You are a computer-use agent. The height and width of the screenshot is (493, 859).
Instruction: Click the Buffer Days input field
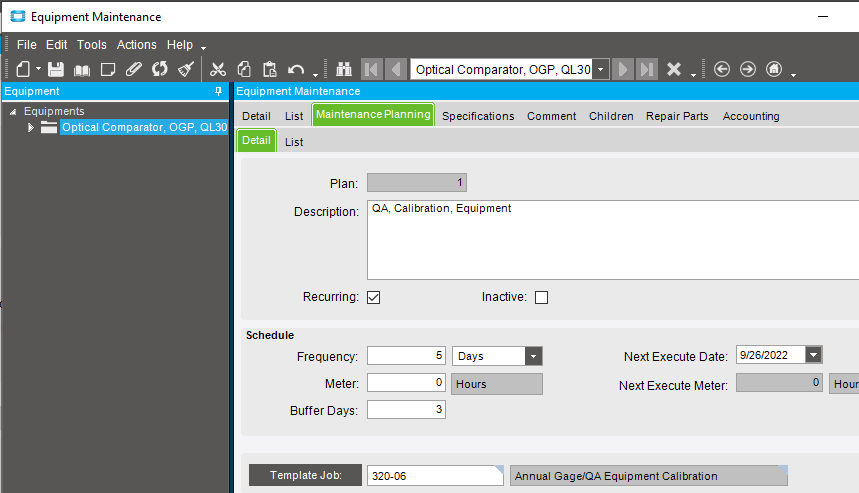click(406, 410)
